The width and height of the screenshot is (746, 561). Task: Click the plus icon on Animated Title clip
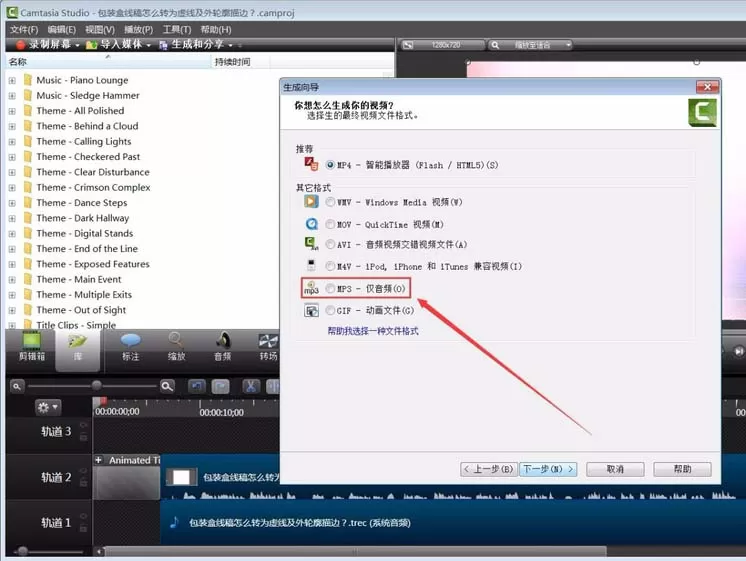coord(98,460)
